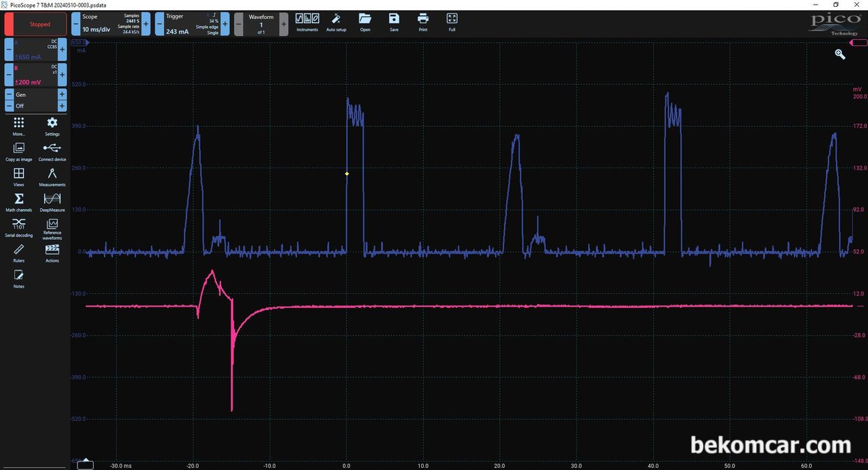Open the More tools grid icon
Viewport: 868px width, 470px height.
18,125
